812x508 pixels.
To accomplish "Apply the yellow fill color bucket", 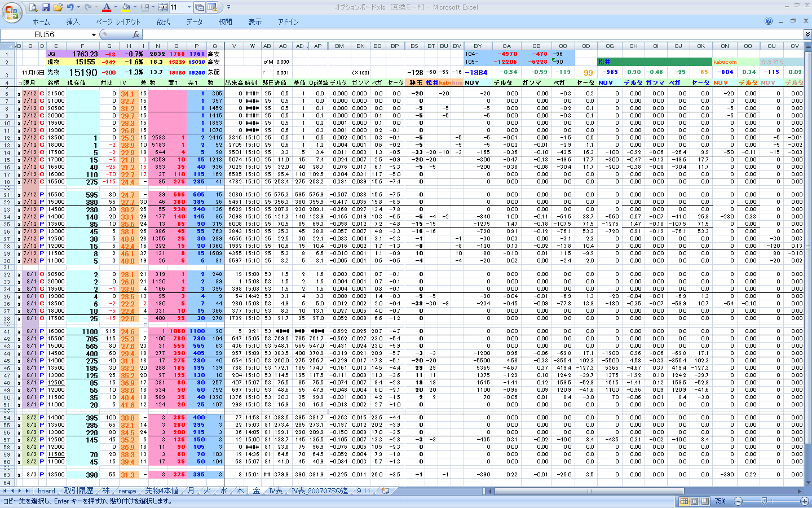I will point(126,7).
